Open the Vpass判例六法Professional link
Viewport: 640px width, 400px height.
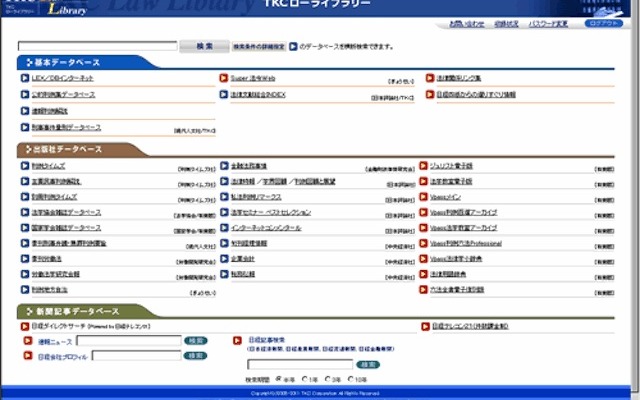pyautogui.click(x=466, y=243)
